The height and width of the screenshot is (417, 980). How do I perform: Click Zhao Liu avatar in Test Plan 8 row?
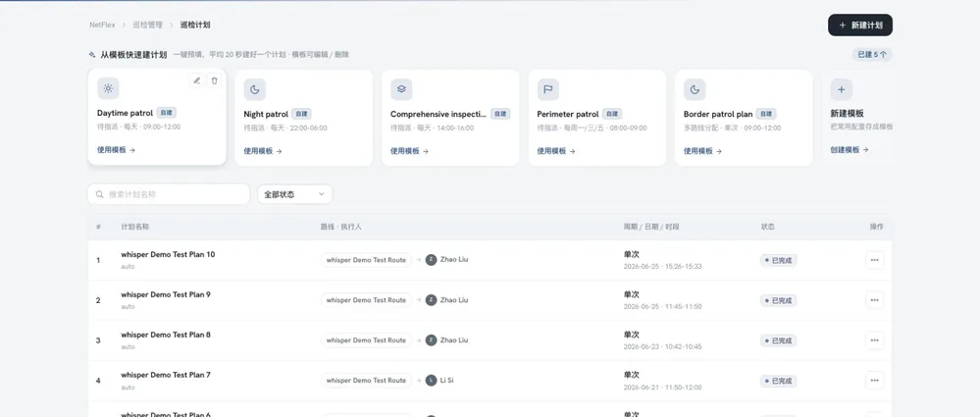click(432, 340)
